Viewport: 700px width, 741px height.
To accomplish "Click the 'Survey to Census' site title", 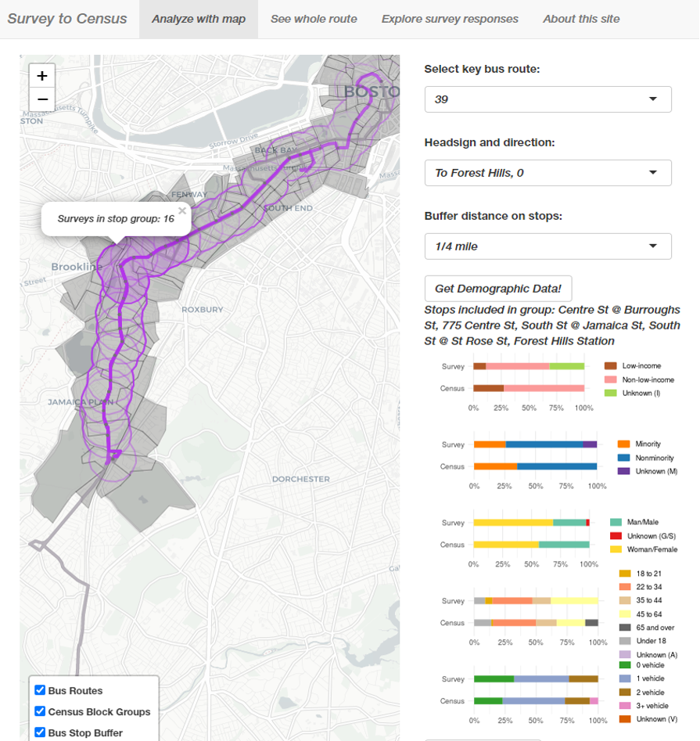I will click(x=66, y=19).
